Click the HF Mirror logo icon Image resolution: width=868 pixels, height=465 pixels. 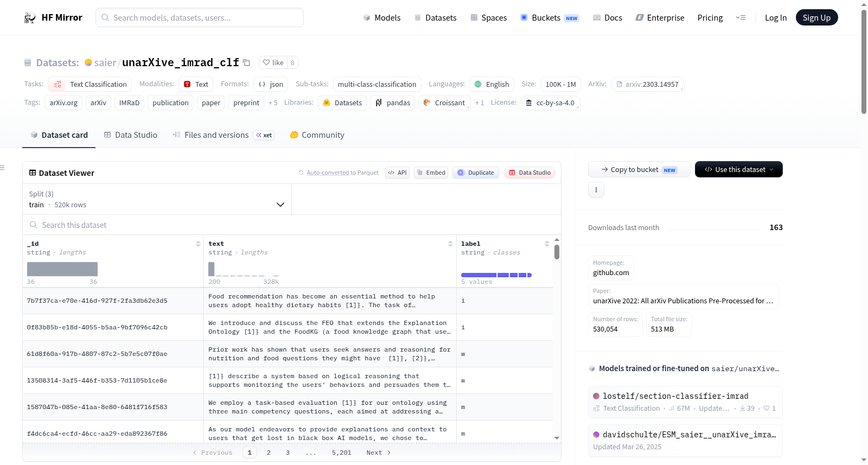(x=30, y=18)
